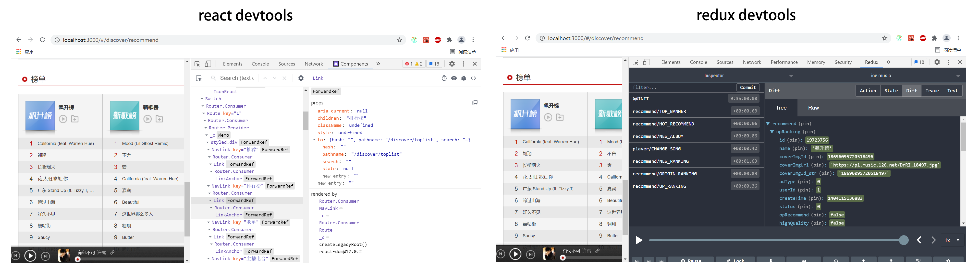Click the eye inspect-DOM icon beside Link

pyautogui.click(x=454, y=78)
